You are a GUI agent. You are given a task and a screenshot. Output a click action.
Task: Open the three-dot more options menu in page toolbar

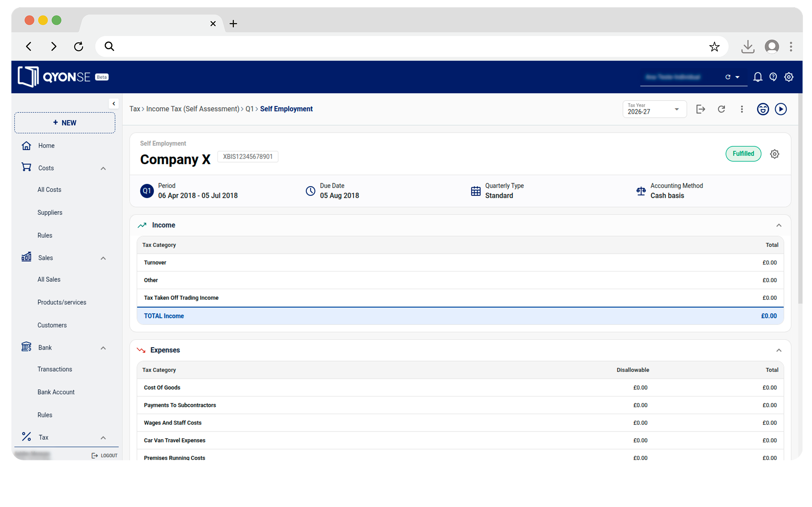(742, 109)
